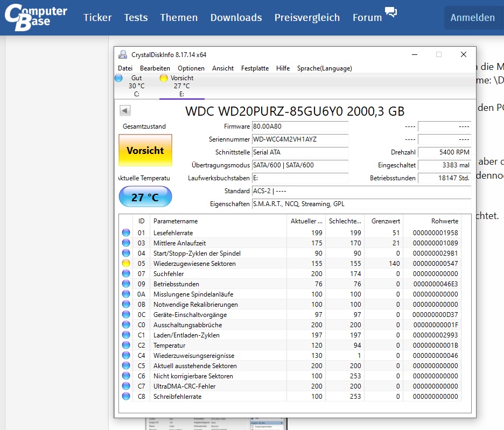This screenshot has width=504, height=430.
Task: Open the Datei menu
Action: coord(125,68)
